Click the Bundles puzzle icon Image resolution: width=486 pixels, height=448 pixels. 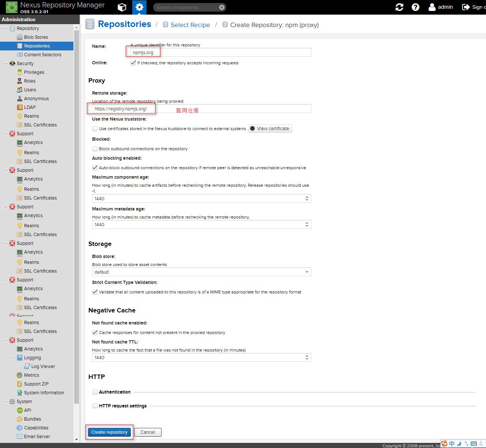coord(20,419)
